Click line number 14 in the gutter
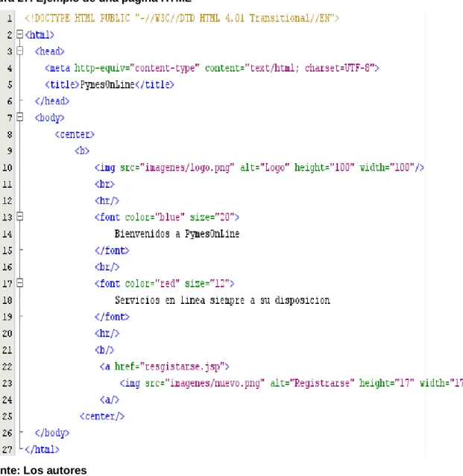Image resolution: width=463 pixels, height=476 pixels. click(7, 234)
